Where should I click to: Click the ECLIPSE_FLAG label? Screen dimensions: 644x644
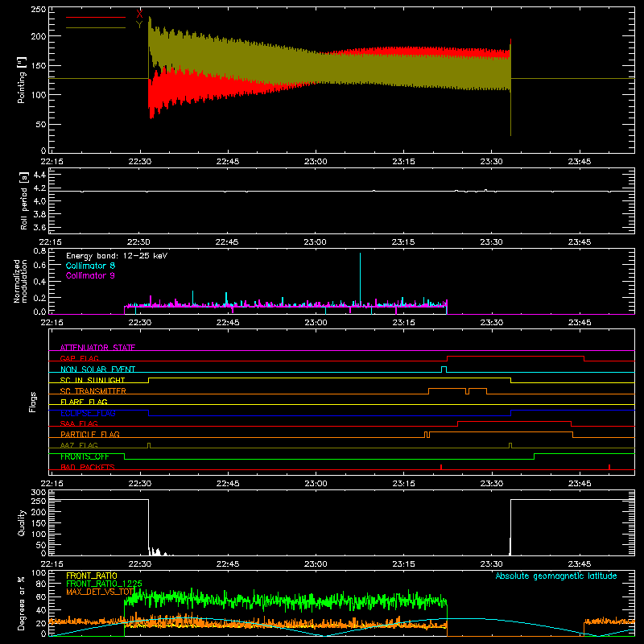(88, 413)
